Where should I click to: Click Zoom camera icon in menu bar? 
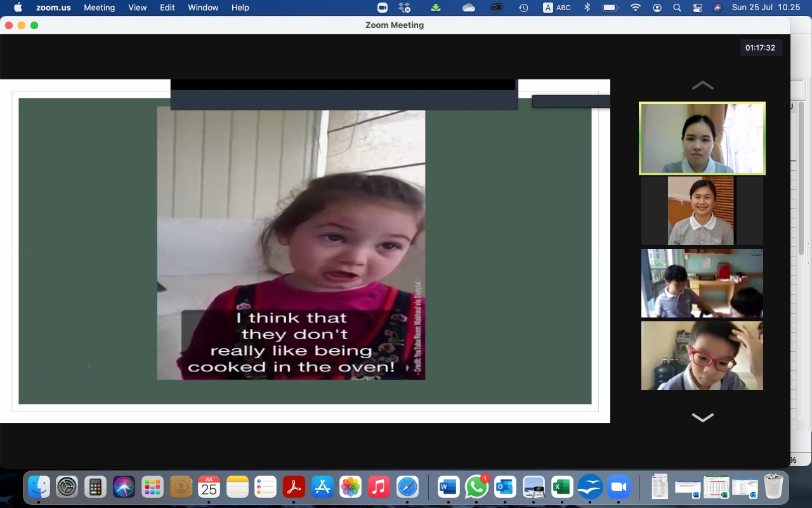coord(383,8)
